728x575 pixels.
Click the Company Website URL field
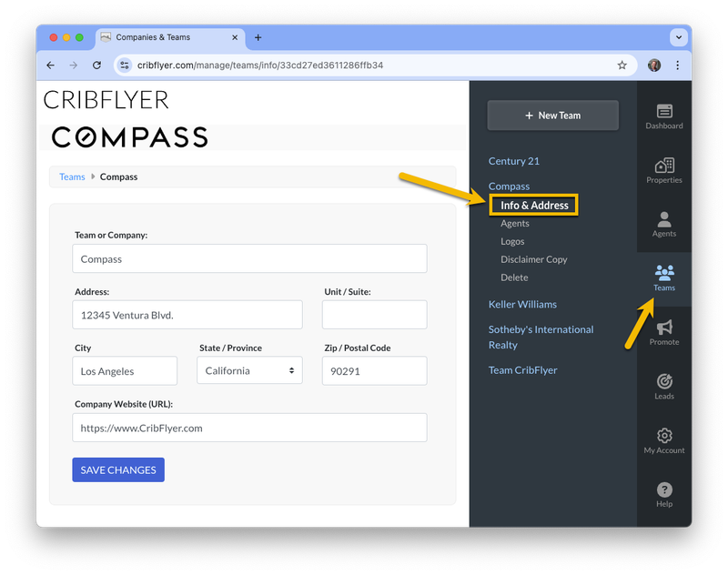[x=249, y=428]
